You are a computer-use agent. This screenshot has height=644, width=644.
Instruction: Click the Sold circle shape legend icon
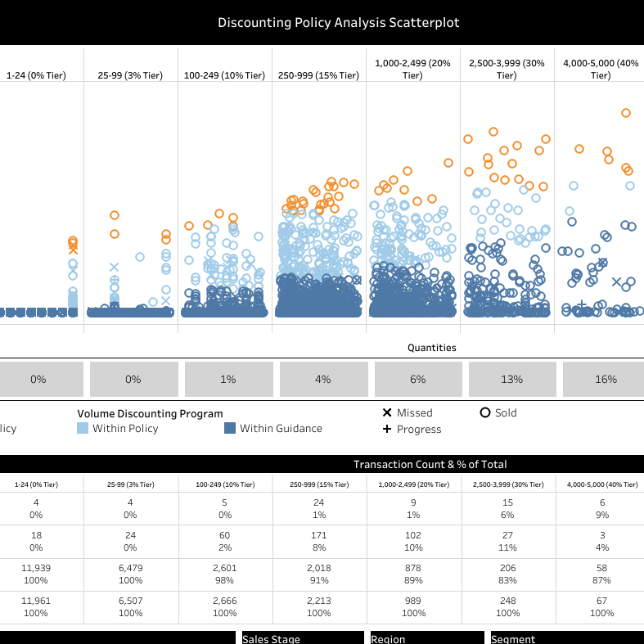[x=485, y=412]
